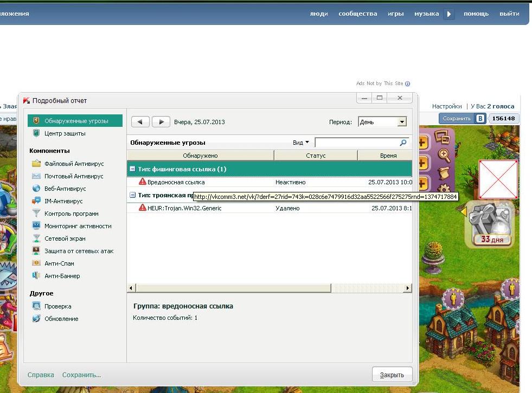Click the search magnifier icon in report
This screenshot has height=393, width=532.
pos(403,143)
